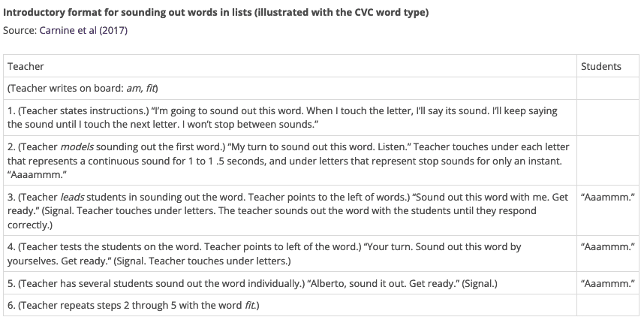The width and height of the screenshot is (644, 320).
Task: Click the empty Students cell beside step 1
Action: (609, 117)
